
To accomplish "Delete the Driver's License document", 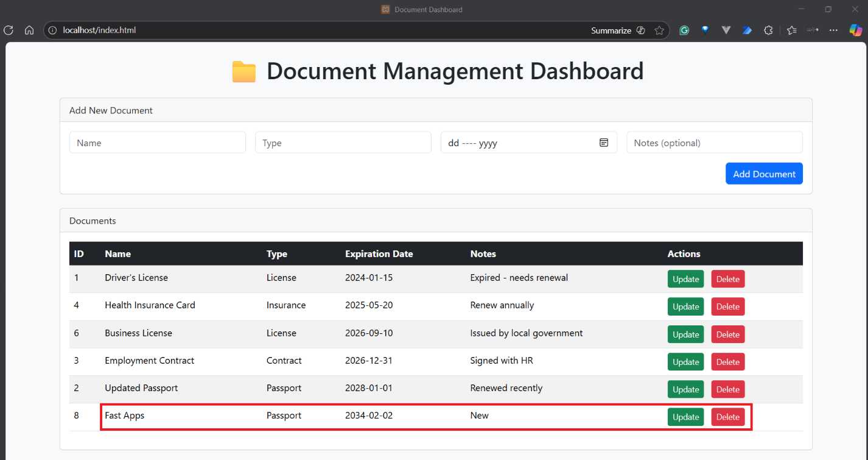I will (x=728, y=279).
